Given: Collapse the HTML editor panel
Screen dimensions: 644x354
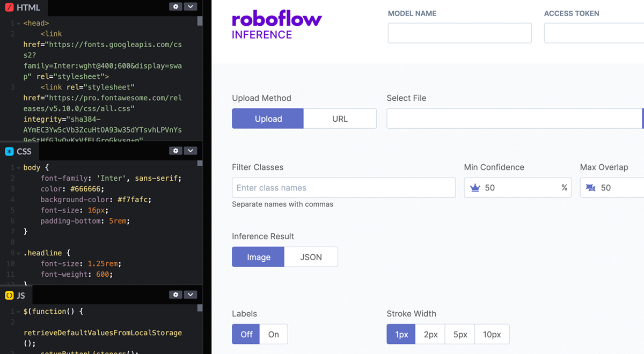Looking at the screenshot, I should point(191,7).
